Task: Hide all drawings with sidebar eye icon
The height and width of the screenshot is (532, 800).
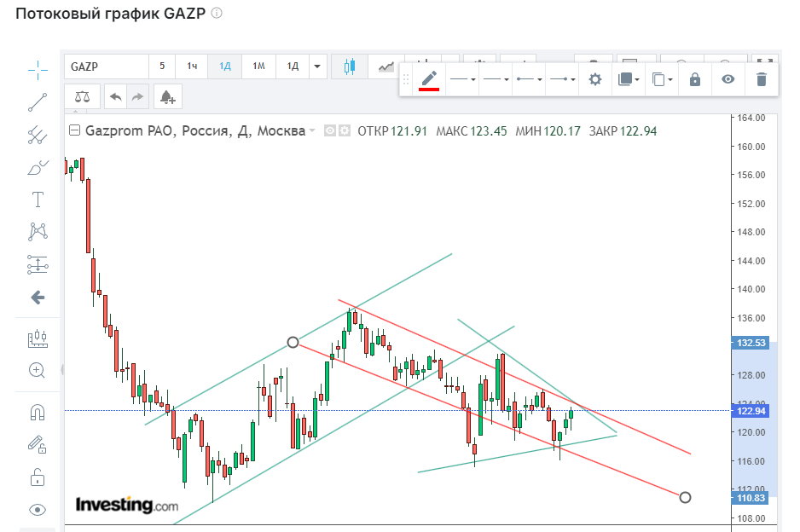Action: point(38,510)
